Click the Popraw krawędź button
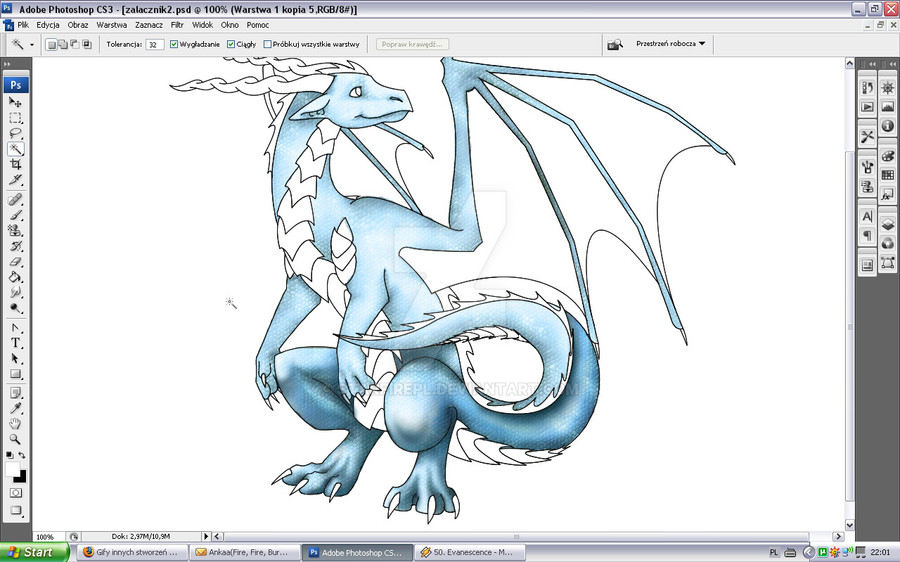 pos(412,44)
